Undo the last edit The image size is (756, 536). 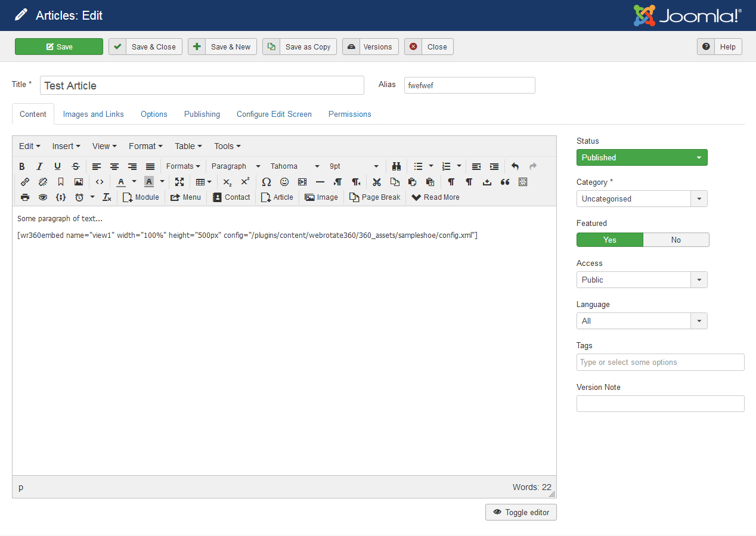coord(515,166)
